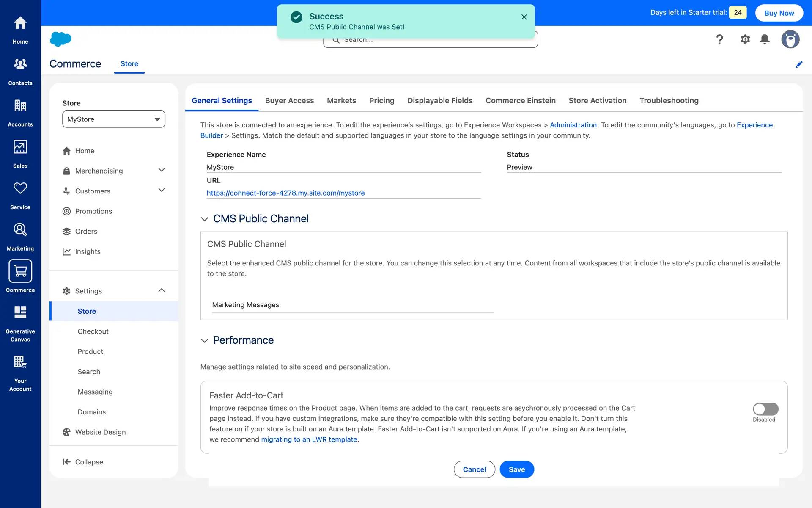Open the MyStore store dropdown
This screenshot has width=812, height=508.
[x=113, y=119]
